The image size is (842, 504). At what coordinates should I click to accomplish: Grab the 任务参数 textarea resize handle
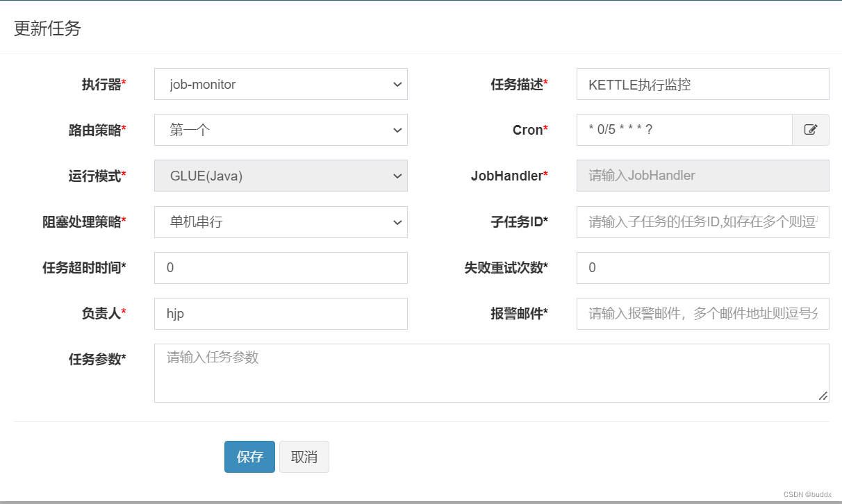pyautogui.click(x=823, y=396)
